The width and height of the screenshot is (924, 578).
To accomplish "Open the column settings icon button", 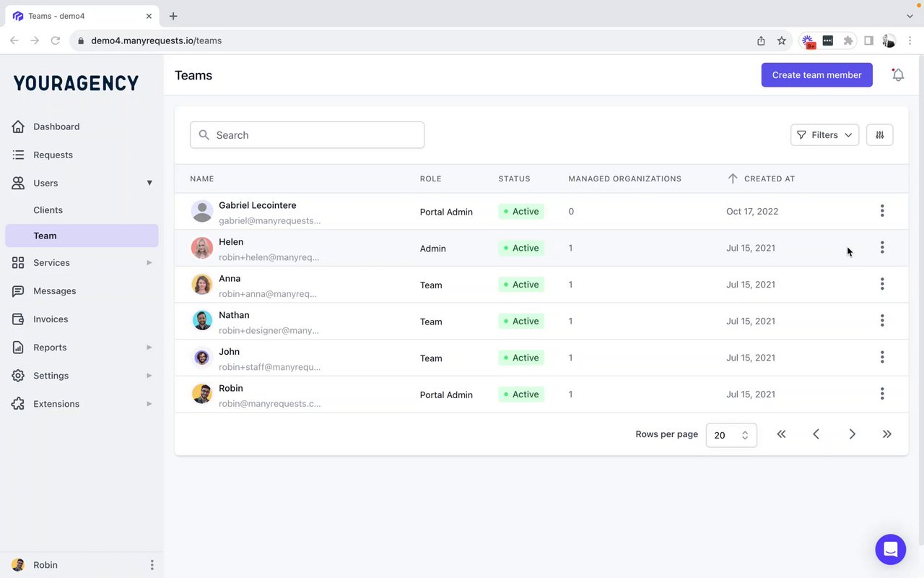I will click(x=879, y=135).
